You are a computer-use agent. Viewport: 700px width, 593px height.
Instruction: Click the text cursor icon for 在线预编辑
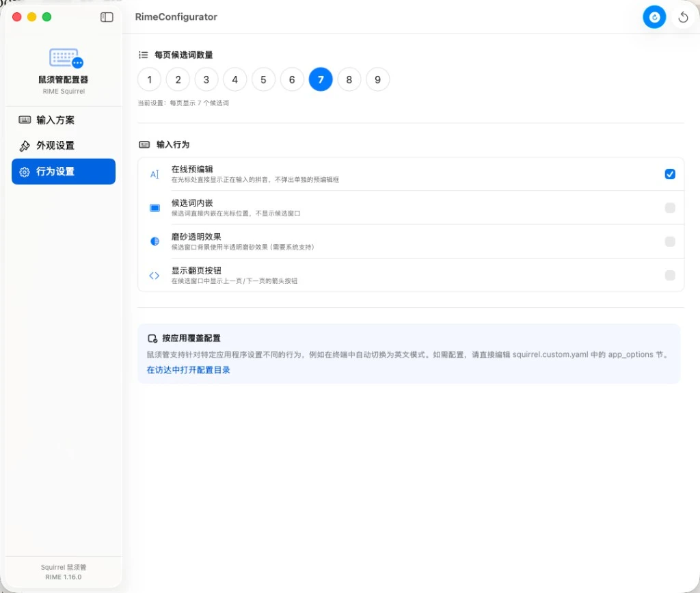[x=154, y=174]
